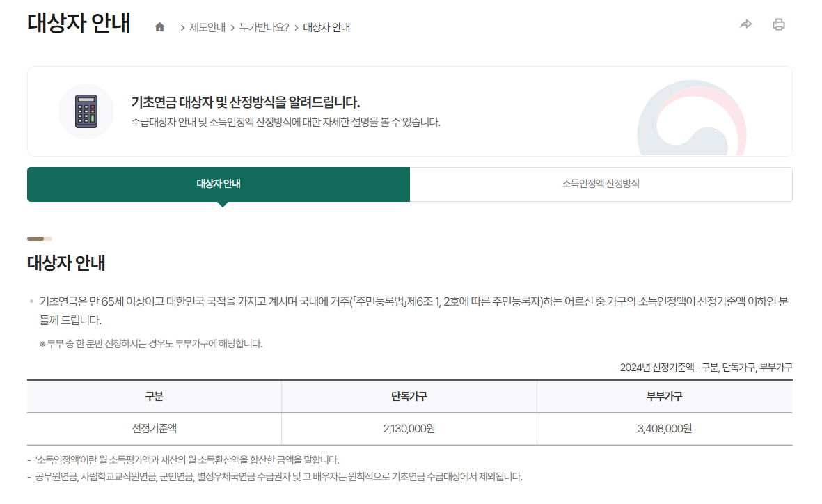Screen dimensions: 822x504
Task: Click the print icon to print this page
Action: tap(779, 23)
